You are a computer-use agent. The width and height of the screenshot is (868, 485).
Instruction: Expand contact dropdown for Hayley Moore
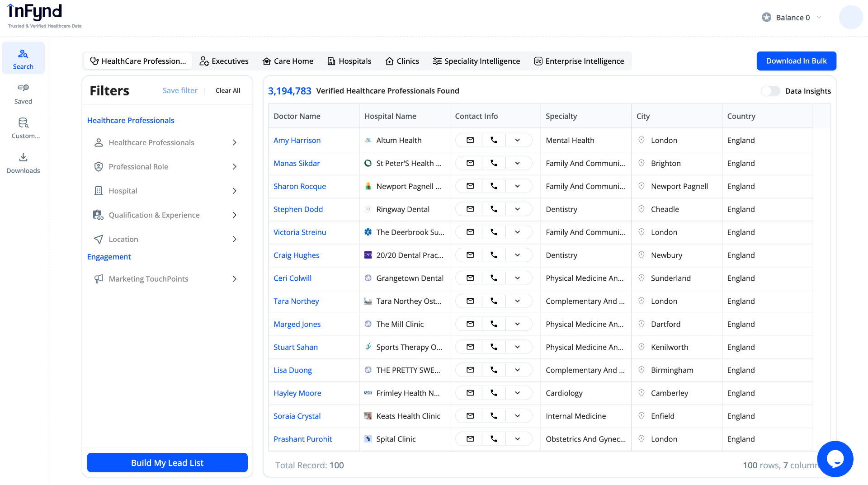click(x=517, y=393)
